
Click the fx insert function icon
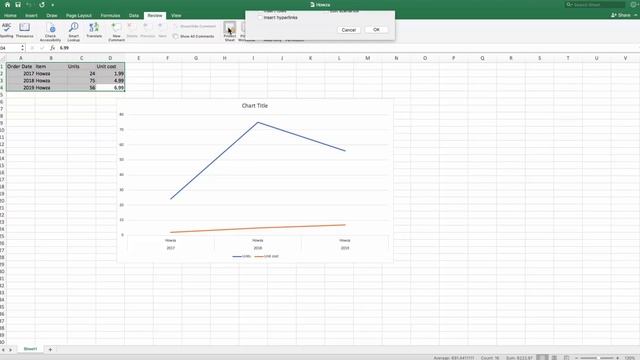52,48
